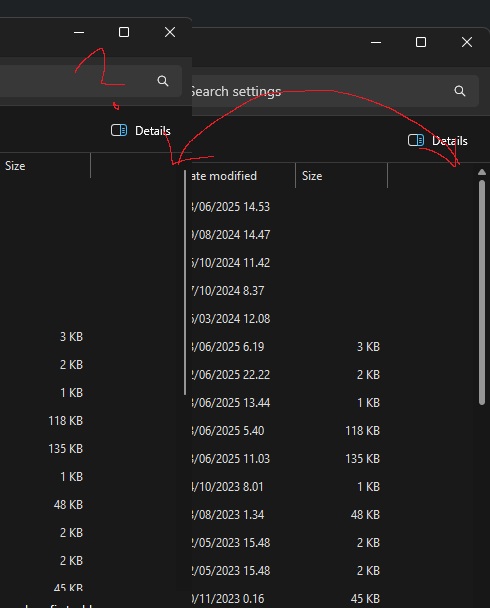Screen dimensions: 490x608
Task: Click the scroll-up arrow in the right window
Action: [x=482, y=172]
